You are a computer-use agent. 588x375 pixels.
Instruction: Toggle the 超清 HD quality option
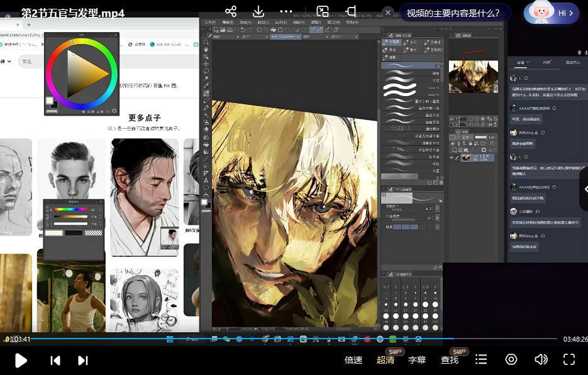click(x=386, y=360)
